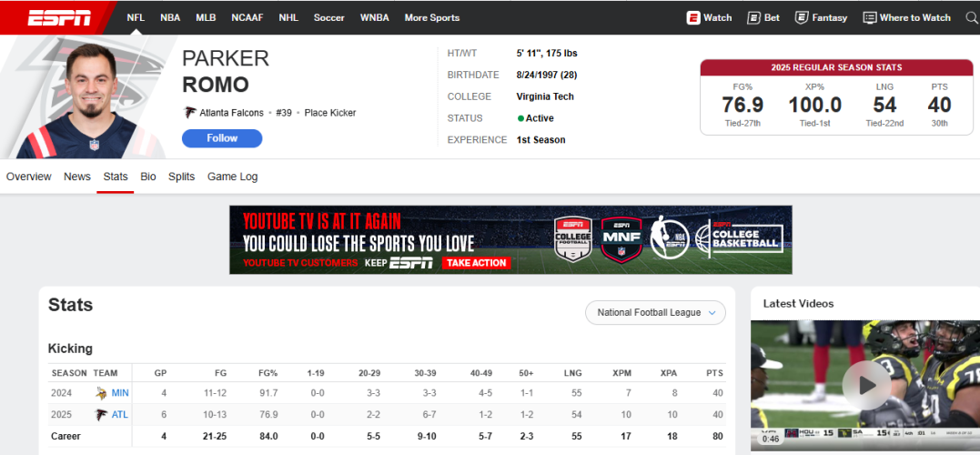Open the Where to Watch link

point(906,17)
